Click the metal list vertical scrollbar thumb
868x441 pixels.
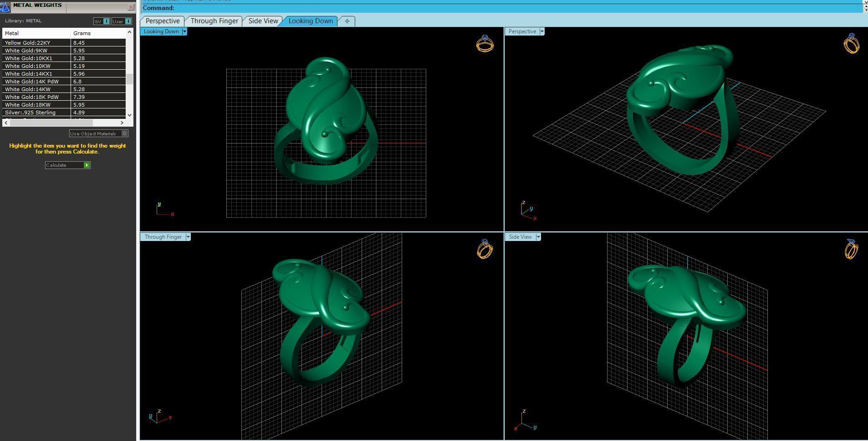tap(130, 79)
